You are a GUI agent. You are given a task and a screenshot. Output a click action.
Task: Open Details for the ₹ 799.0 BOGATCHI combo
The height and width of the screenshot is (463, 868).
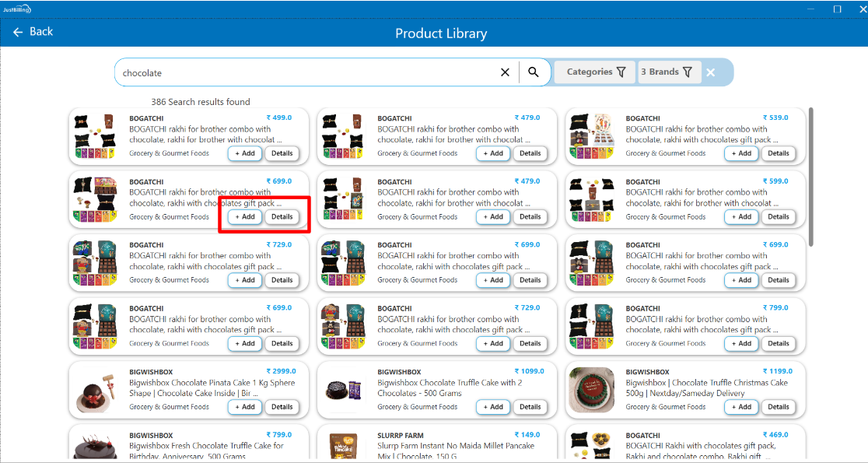tap(778, 343)
